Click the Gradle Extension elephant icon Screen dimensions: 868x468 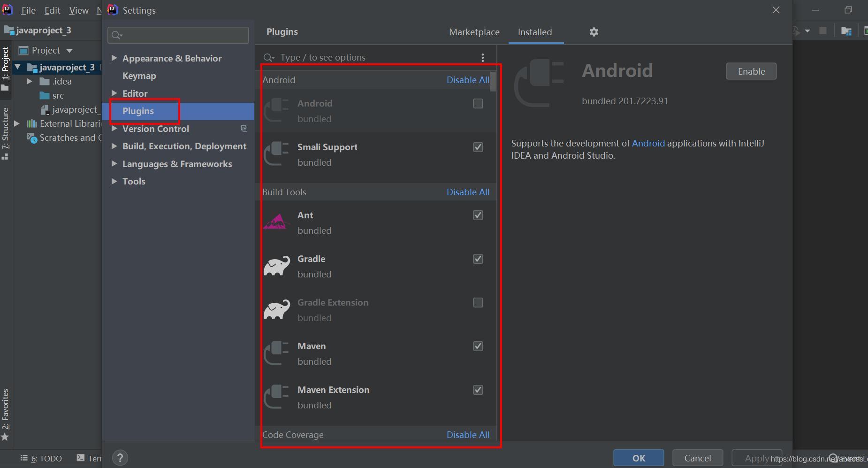277,310
